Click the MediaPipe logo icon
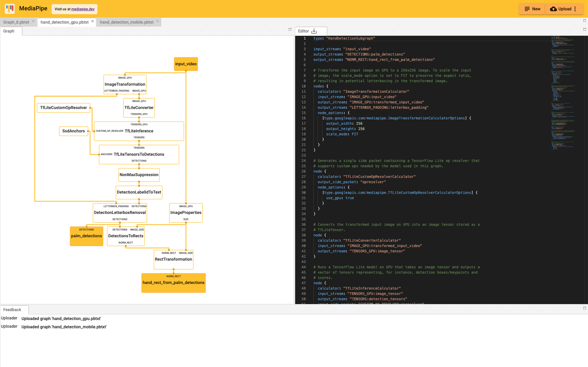This screenshot has height=367, width=588. coord(11,9)
